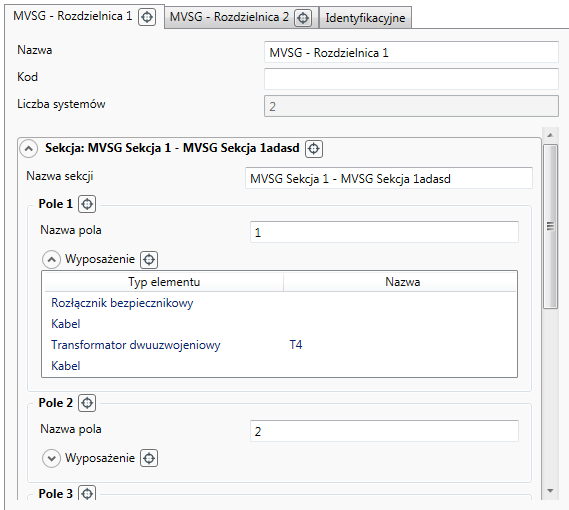Image resolution: width=569 pixels, height=510 pixels.
Task: Click Nazwa pola field containing 2
Action: click(384, 431)
